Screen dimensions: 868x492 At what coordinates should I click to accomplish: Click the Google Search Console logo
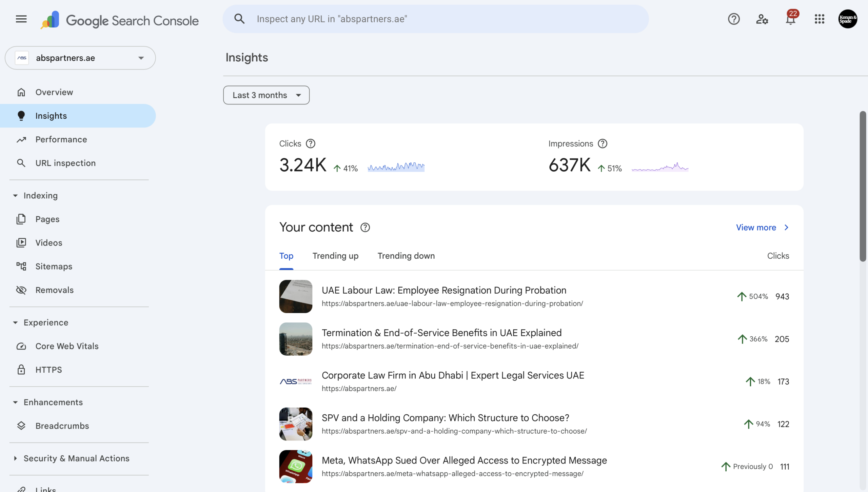[x=119, y=20]
